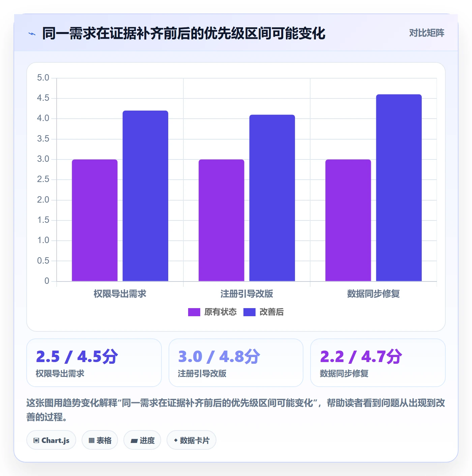Click the description paragraph below the cards

tap(236, 410)
